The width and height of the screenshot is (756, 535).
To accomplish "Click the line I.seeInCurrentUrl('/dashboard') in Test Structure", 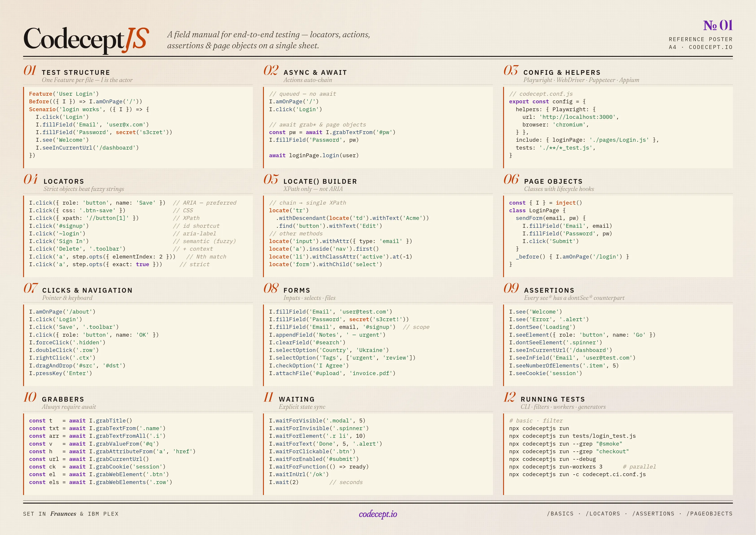I will click(87, 148).
